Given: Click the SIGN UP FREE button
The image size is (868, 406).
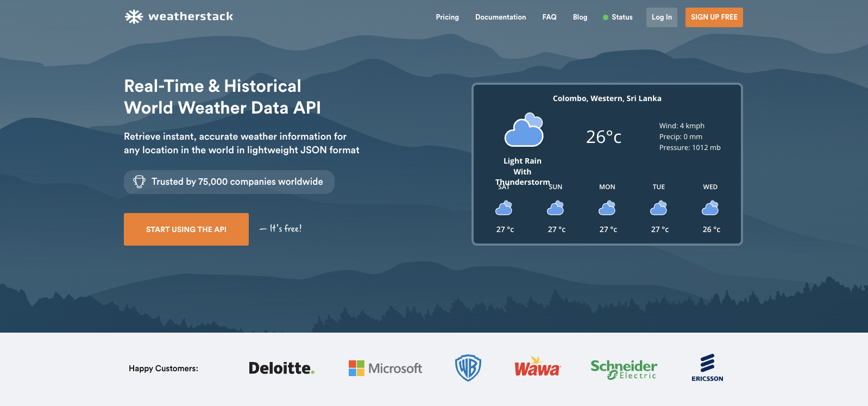Looking at the screenshot, I should point(714,17).
